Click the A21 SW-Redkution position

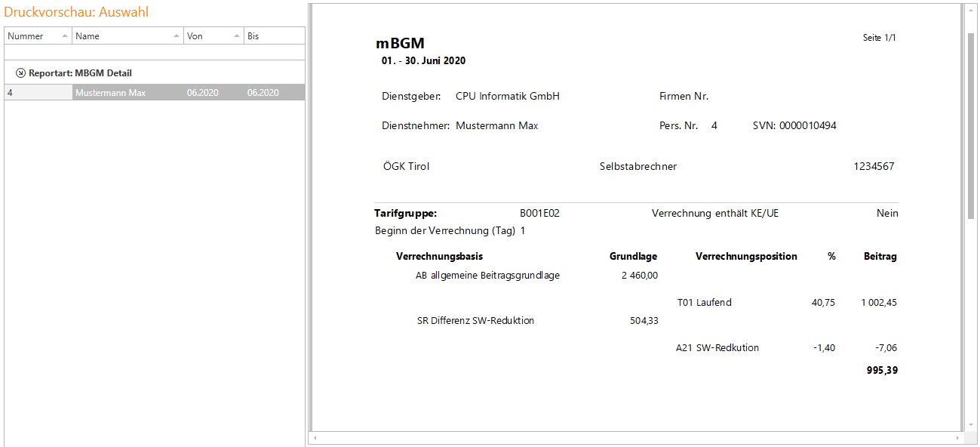pos(717,348)
